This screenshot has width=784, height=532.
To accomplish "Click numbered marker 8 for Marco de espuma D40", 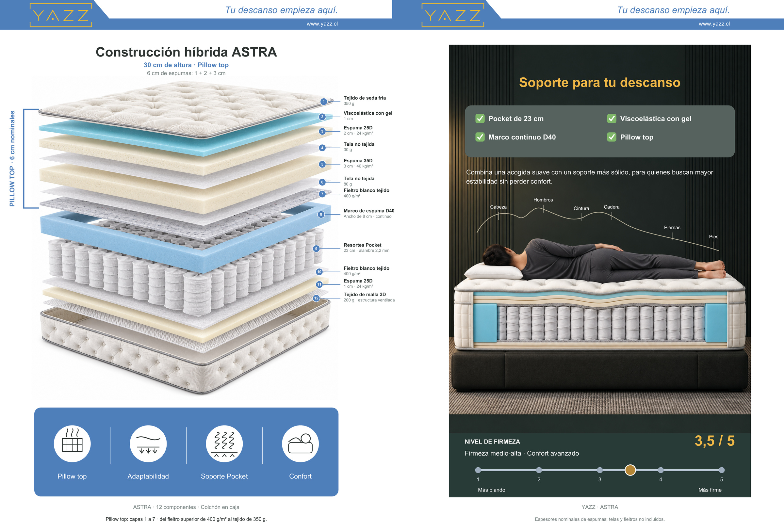I will 321,214.
